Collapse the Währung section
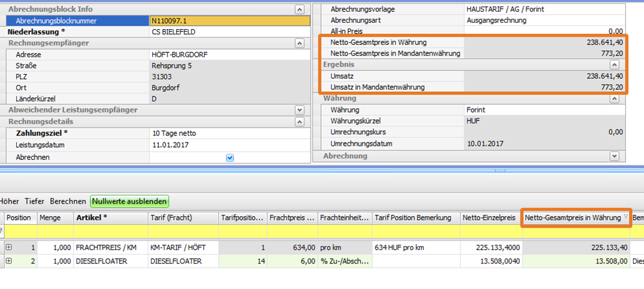Screen dimensions: 644x289 pyautogui.click(x=613, y=98)
